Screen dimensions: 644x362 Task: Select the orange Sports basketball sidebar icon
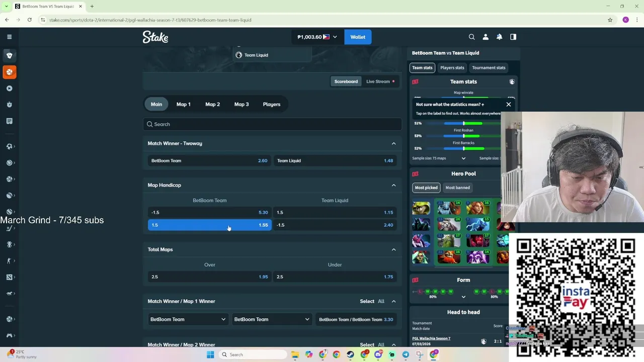click(x=9, y=72)
